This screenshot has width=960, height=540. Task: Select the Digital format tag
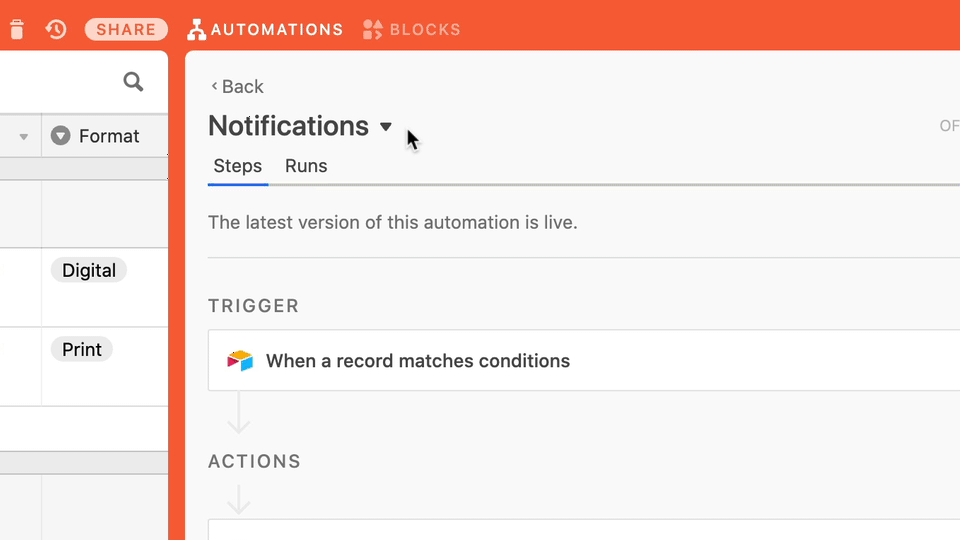89,270
